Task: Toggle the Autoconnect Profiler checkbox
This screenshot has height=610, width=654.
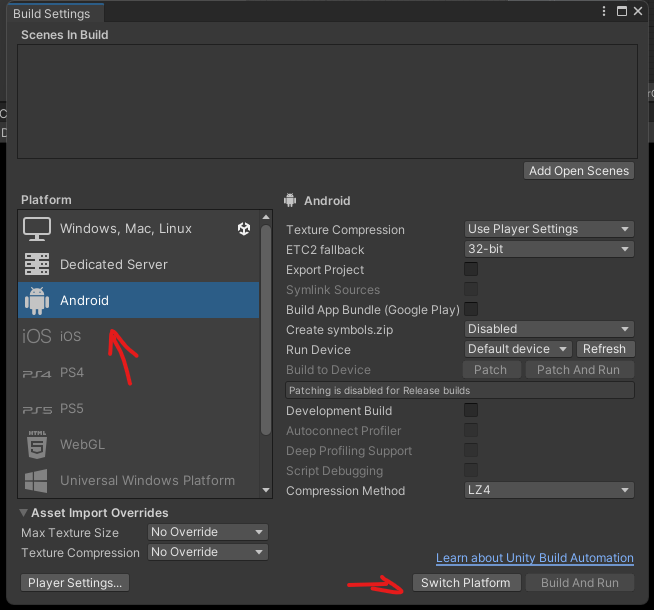Action: (471, 430)
